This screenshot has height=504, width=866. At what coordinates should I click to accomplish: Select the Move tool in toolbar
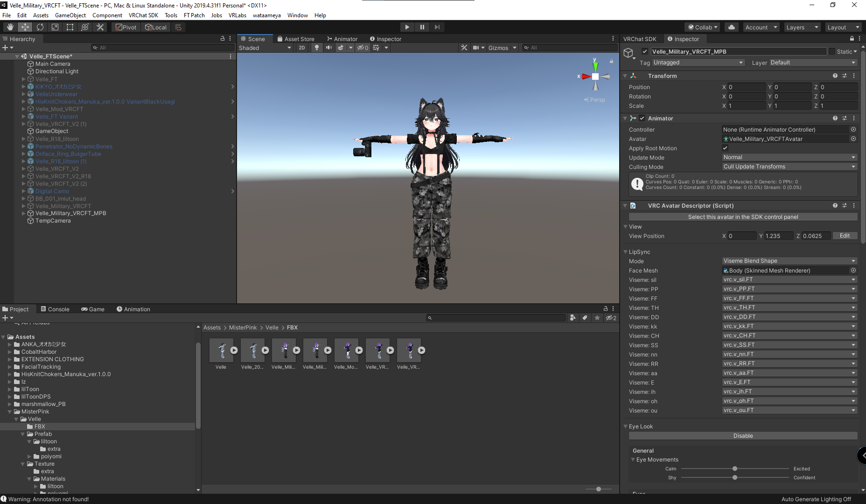[x=25, y=27]
